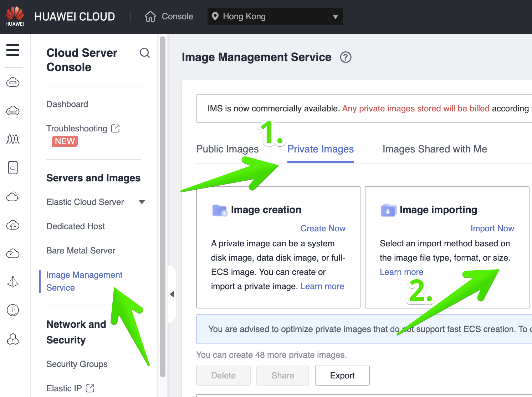
Task: Open Bare Metal Server in the sidebar
Action: coord(81,251)
